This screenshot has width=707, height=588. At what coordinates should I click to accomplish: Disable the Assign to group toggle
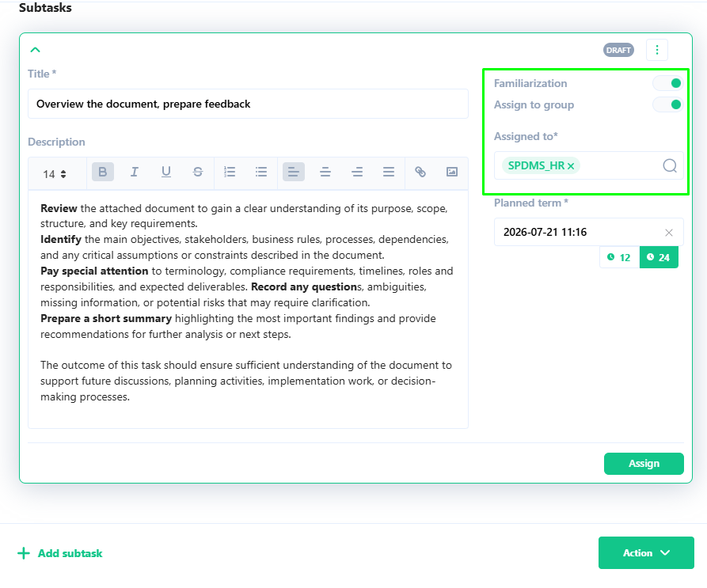coord(668,104)
